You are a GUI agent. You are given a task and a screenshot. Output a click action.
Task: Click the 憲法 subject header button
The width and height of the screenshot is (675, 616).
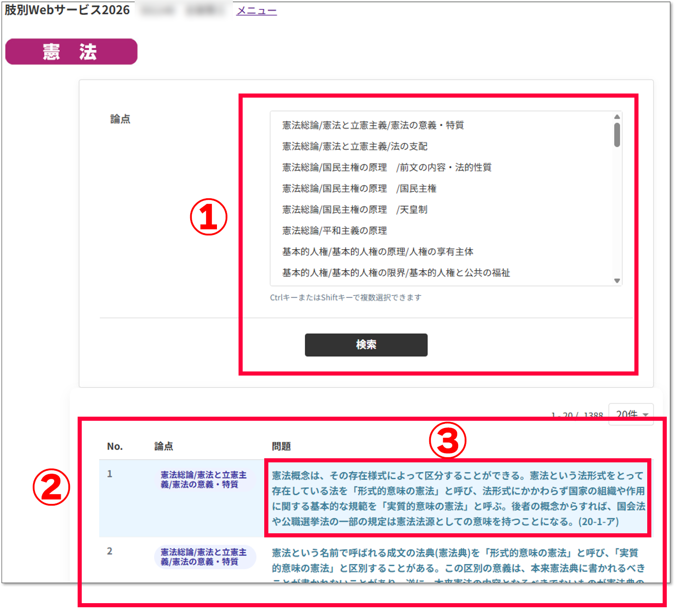(71, 52)
